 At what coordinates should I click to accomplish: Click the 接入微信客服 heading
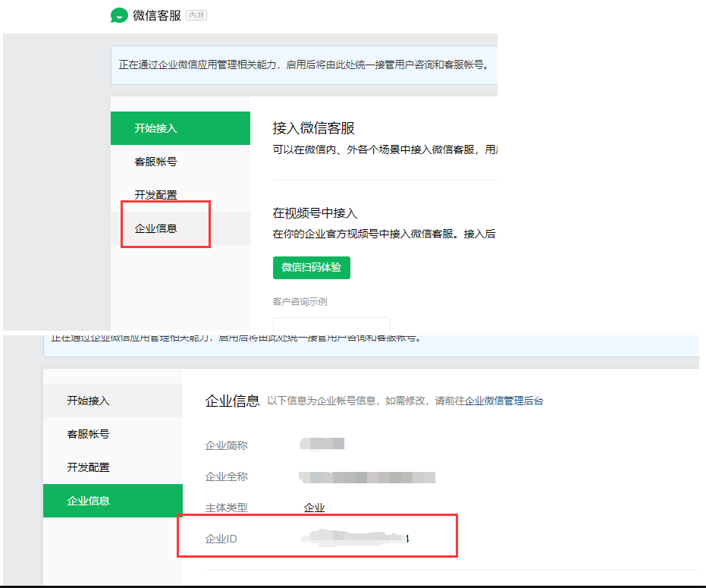(313, 128)
